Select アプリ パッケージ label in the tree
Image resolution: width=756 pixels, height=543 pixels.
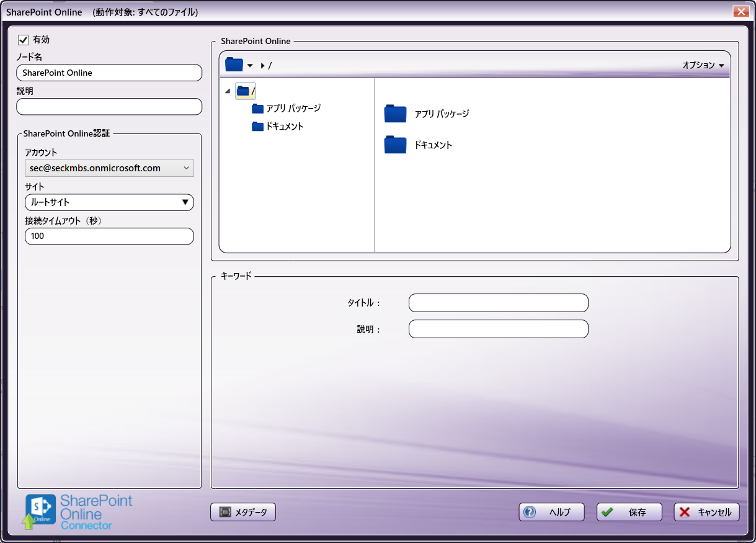pyautogui.click(x=293, y=109)
